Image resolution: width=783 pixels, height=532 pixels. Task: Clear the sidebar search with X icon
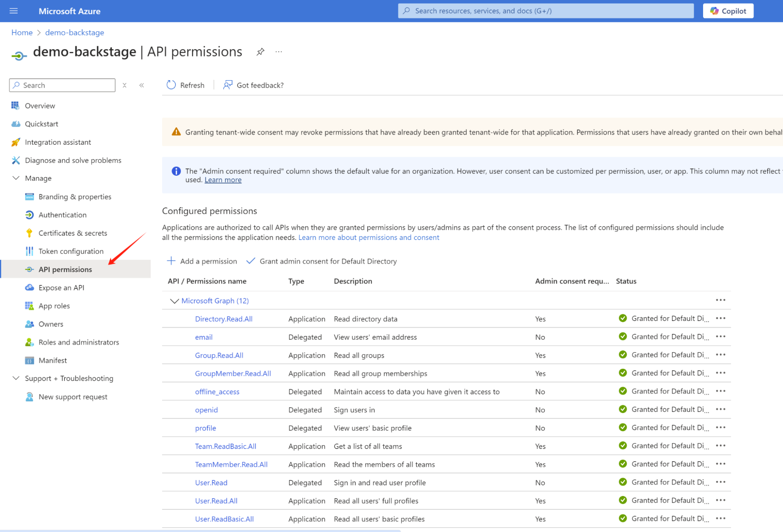(125, 85)
